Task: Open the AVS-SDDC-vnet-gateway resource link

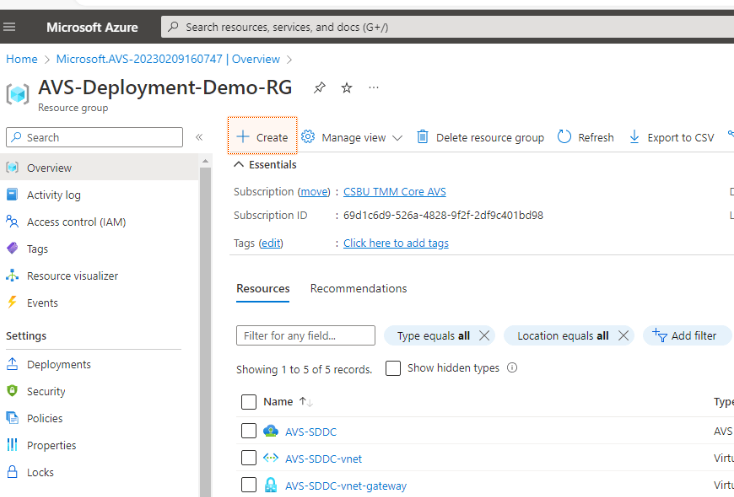Action: [x=346, y=486]
